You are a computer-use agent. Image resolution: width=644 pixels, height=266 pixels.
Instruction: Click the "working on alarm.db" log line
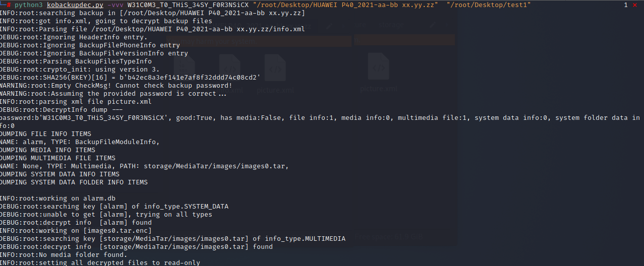[x=57, y=198]
